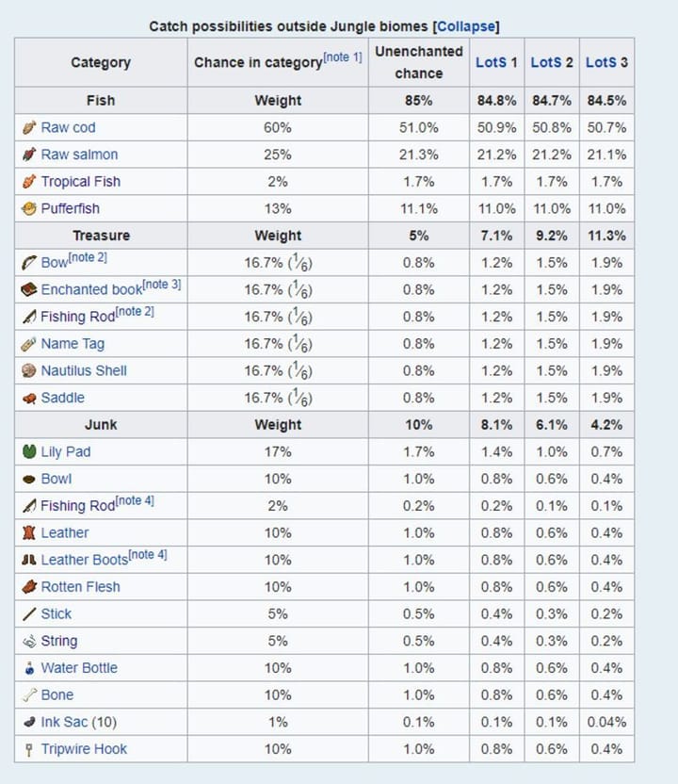678x784 pixels.
Task: Click the Enchanted book icon
Action: [x=28, y=289]
